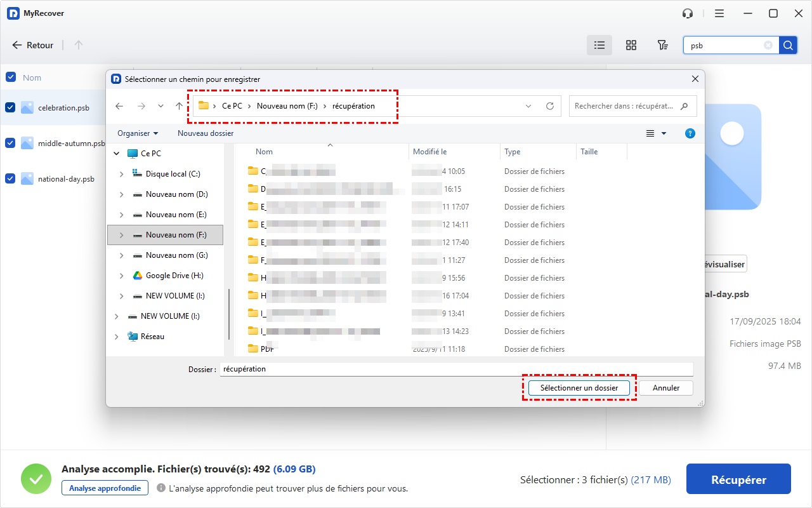Uncheck the national-day.psb checkbox
Viewport: 812px width, 508px height.
tap(10, 178)
